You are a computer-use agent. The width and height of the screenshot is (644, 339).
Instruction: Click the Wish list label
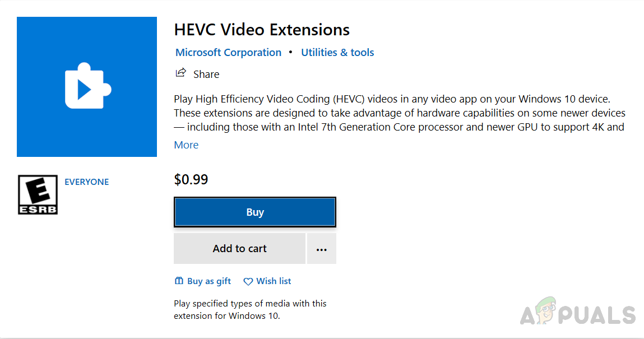[274, 281]
